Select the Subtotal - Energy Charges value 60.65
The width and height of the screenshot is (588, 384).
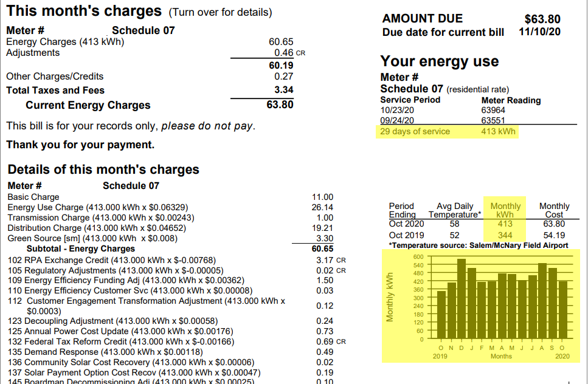point(322,249)
